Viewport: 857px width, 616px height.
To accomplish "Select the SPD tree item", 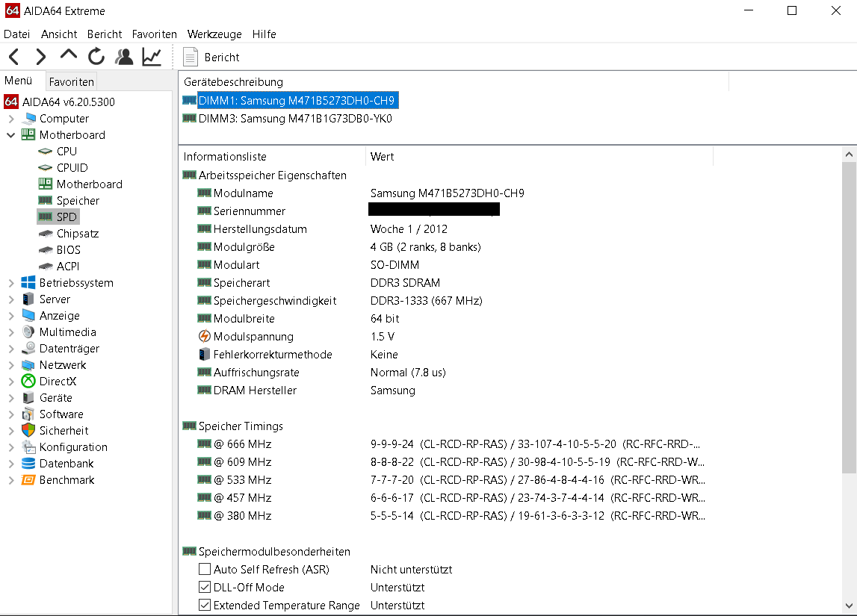I will tap(58, 217).
